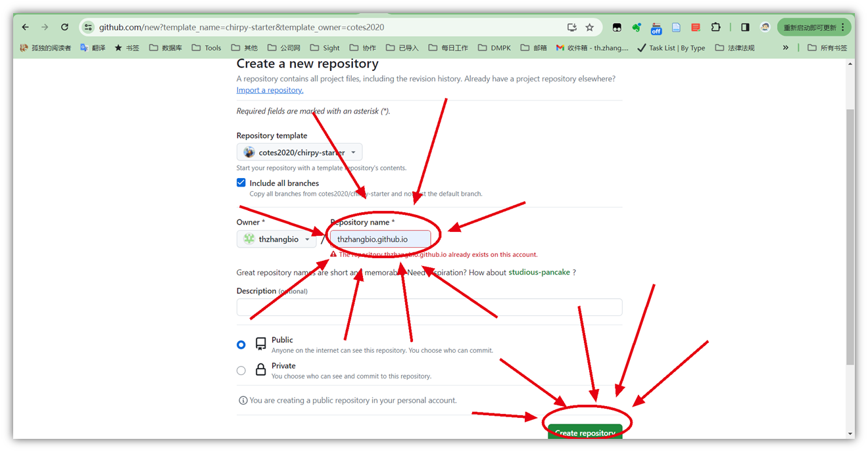Open the cotes2020/chirpy-starter template dropdown

click(x=299, y=152)
